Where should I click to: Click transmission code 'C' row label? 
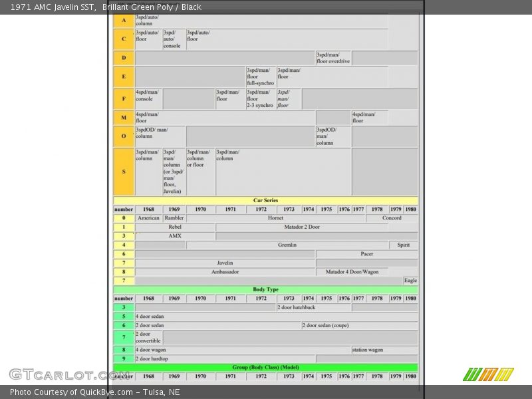pos(124,39)
